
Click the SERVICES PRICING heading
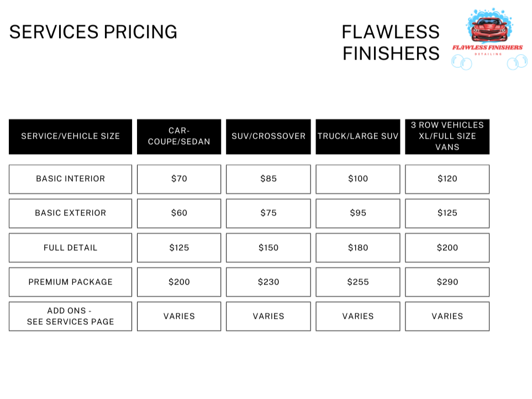pyautogui.click(x=93, y=32)
